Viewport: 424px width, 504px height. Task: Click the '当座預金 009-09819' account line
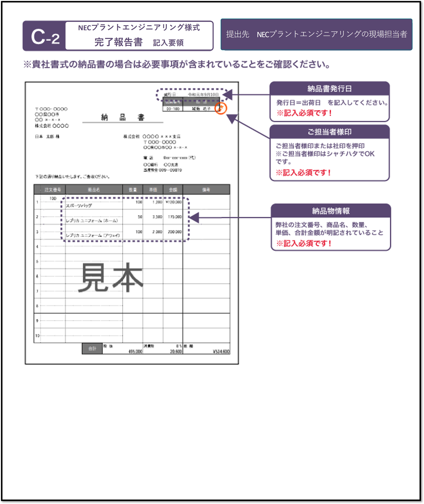(x=163, y=170)
